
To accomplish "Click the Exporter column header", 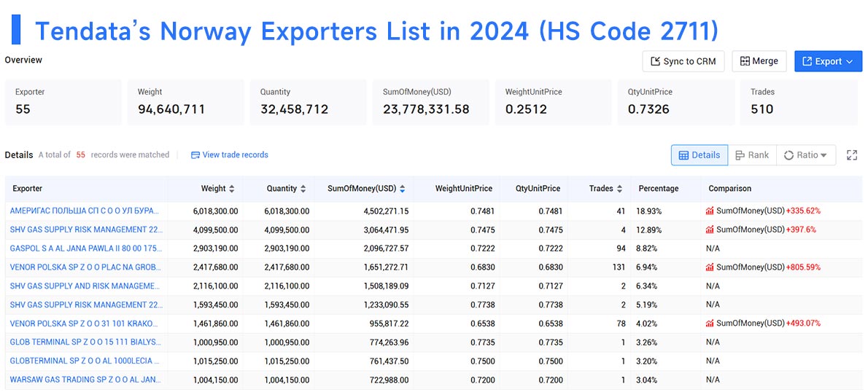I will tap(28, 189).
